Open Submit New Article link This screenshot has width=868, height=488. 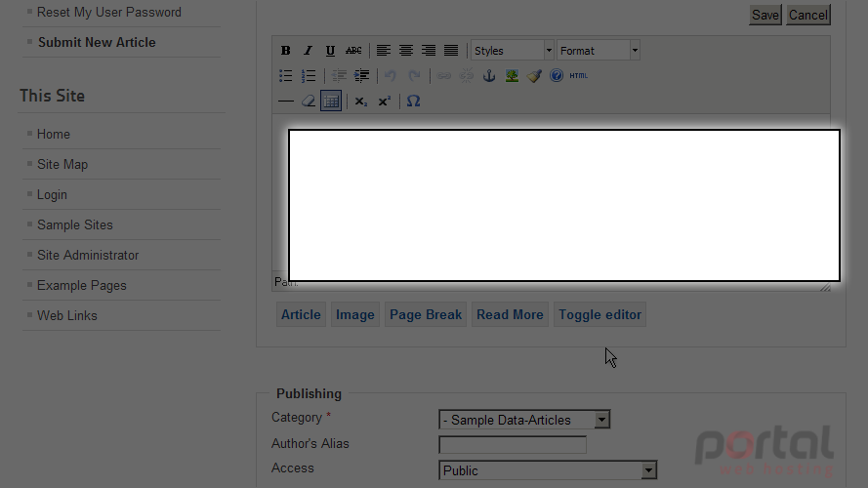97,43
